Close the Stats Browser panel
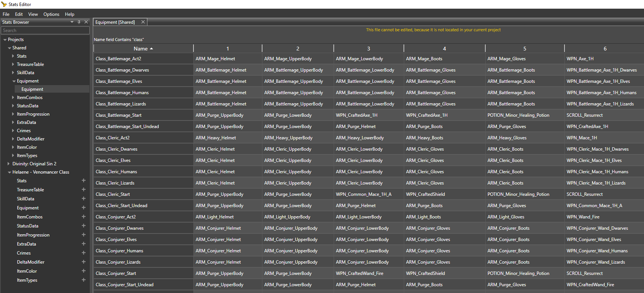This screenshot has width=644, height=293. click(x=86, y=22)
